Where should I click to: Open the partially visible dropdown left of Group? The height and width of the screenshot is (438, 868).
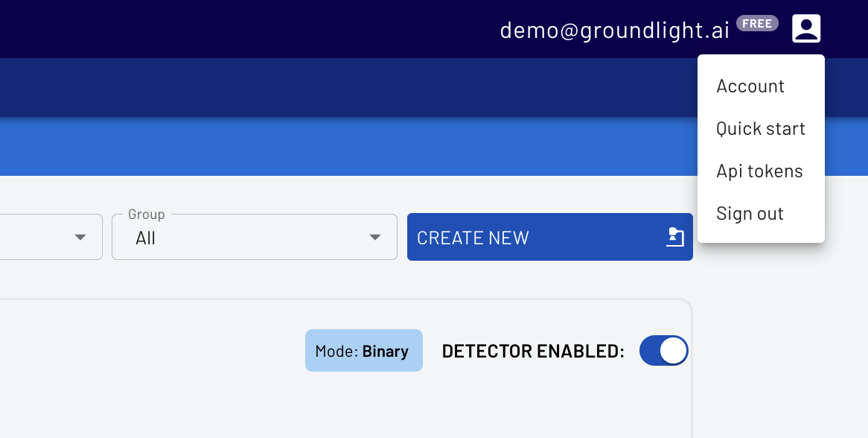click(x=51, y=237)
